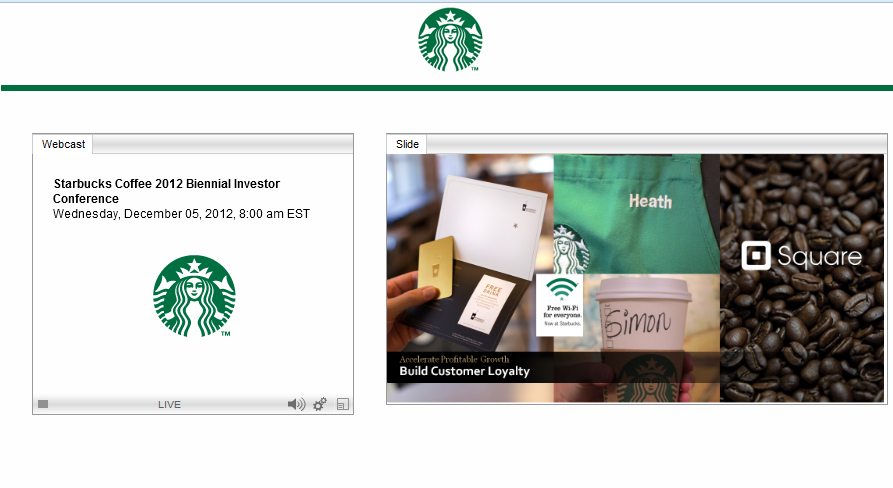Click the date text Wednesday, December 05, 2012
The width and height of the screenshot is (893, 488).
(x=143, y=214)
